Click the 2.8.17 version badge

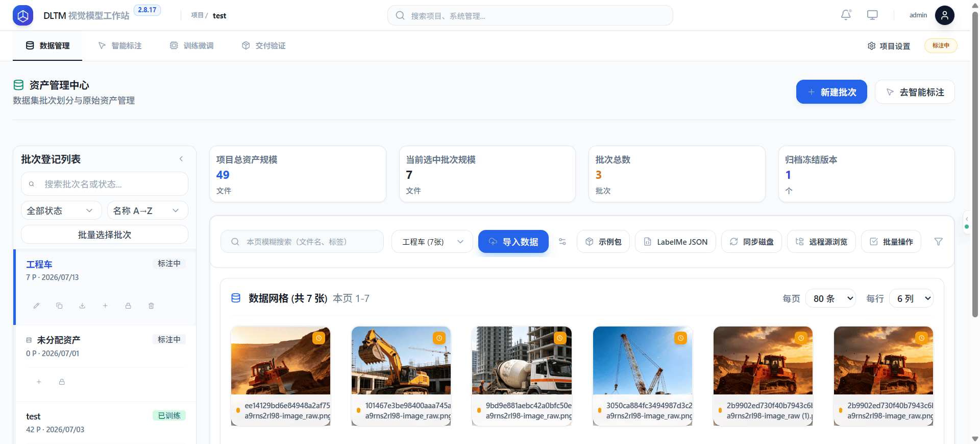coord(147,10)
